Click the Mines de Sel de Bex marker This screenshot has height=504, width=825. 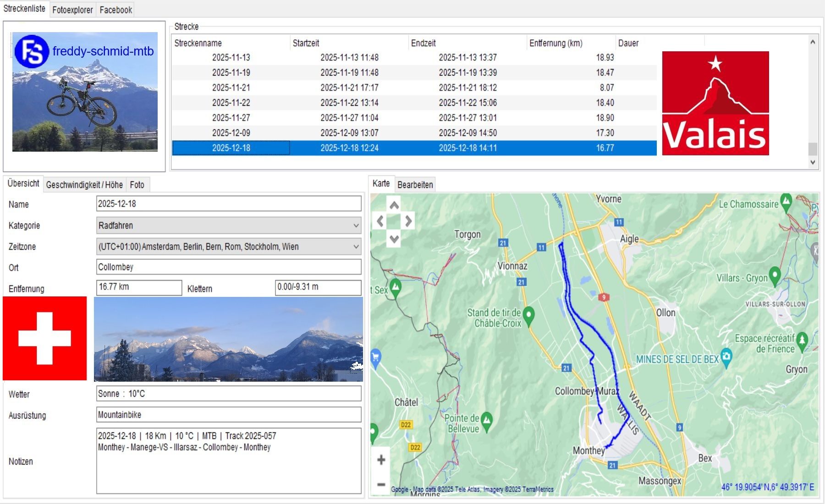[726, 356]
